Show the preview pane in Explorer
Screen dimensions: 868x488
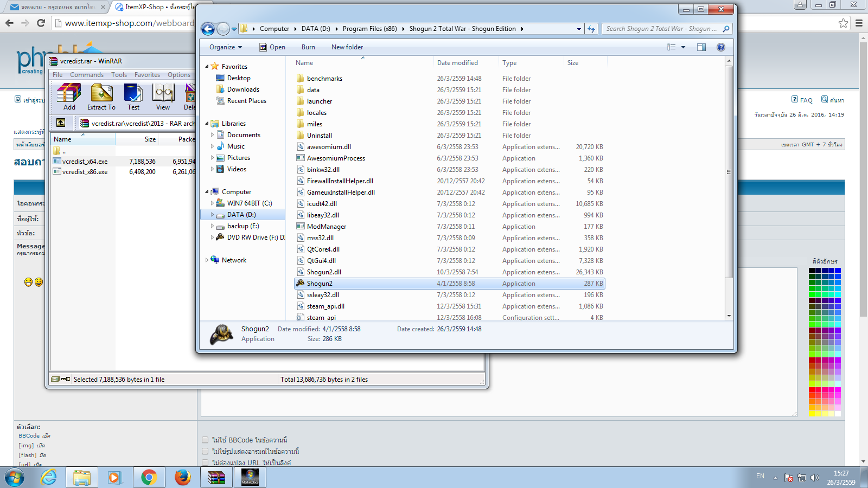(x=701, y=47)
